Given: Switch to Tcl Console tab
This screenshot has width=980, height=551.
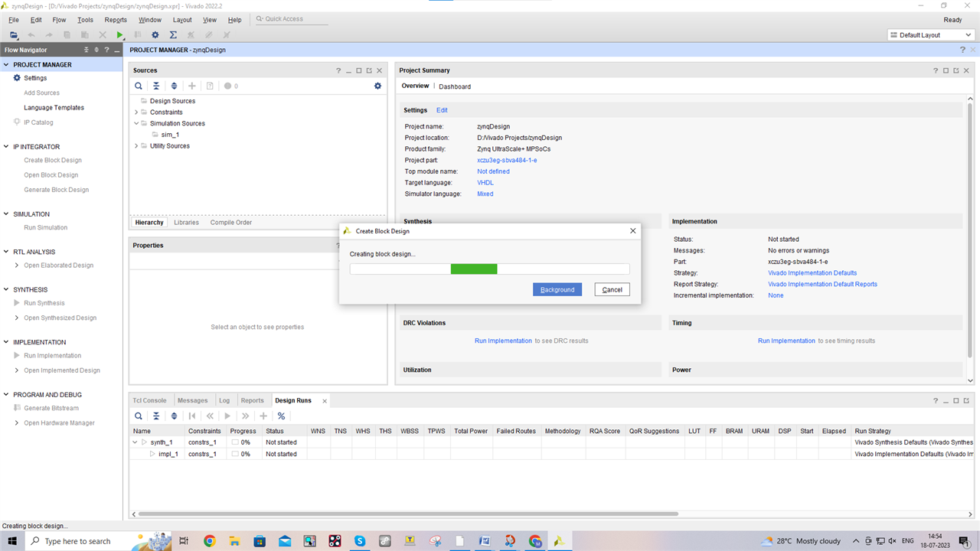Looking at the screenshot, I should coord(149,400).
